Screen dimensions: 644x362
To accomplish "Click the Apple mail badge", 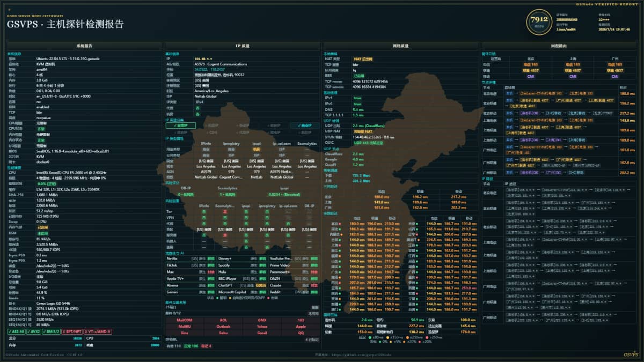I will tap(301, 326).
